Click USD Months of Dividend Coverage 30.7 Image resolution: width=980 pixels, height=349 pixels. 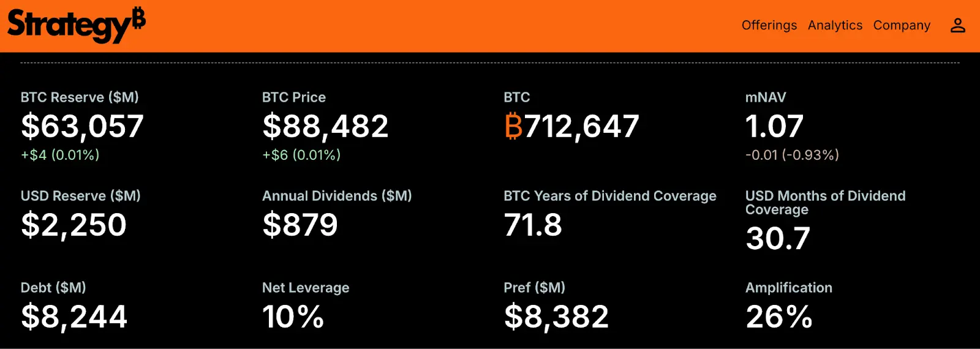pyautogui.click(x=778, y=239)
